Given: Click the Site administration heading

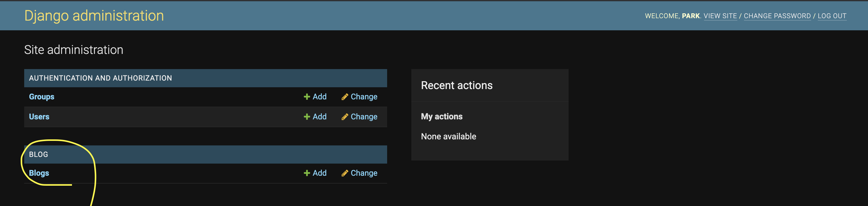Looking at the screenshot, I should pyautogui.click(x=74, y=50).
